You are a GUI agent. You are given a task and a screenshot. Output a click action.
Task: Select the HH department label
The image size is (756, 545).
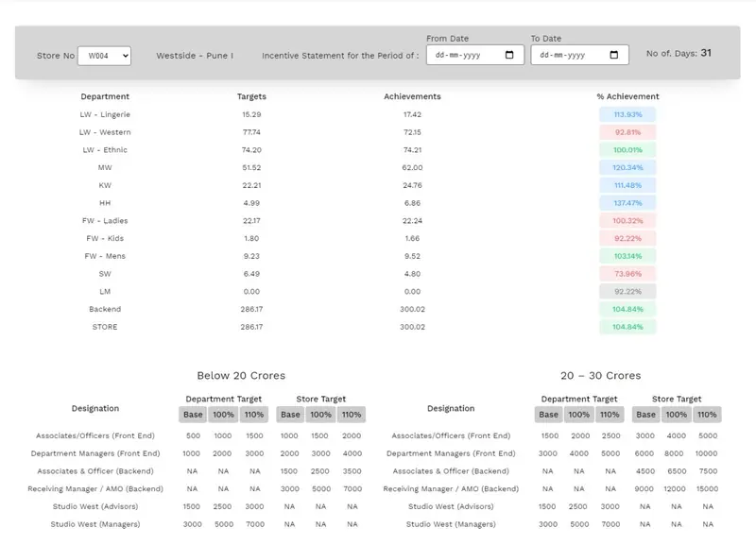point(105,203)
